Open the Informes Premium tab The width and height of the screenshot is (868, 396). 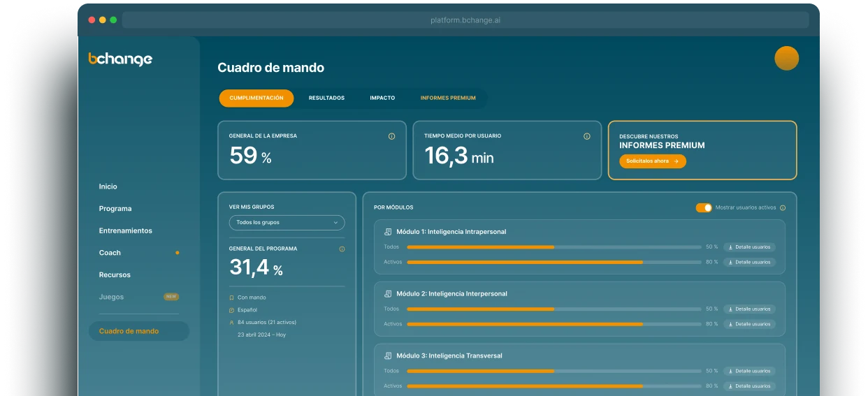click(448, 98)
